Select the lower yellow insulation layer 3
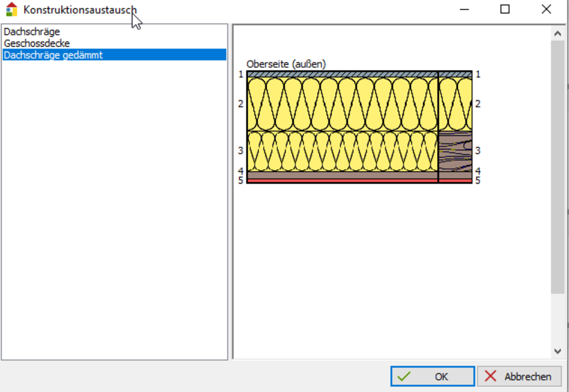This screenshot has width=569, height=392. tap(342, 151)
